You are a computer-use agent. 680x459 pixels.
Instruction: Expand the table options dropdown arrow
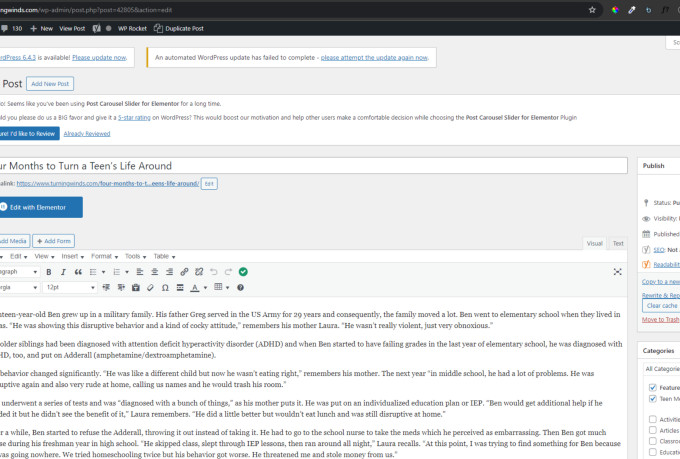(228, 288)
